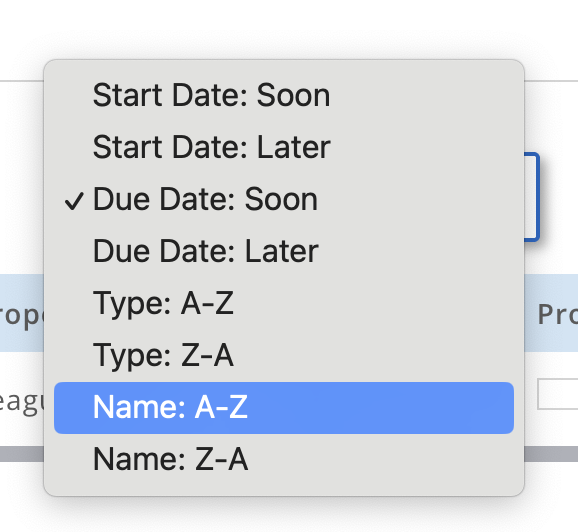Image resolution: width=578 pixels, height=532 pixels.
Task: Click the checked Due Date: Soon entry
Action: coord(284,199)
